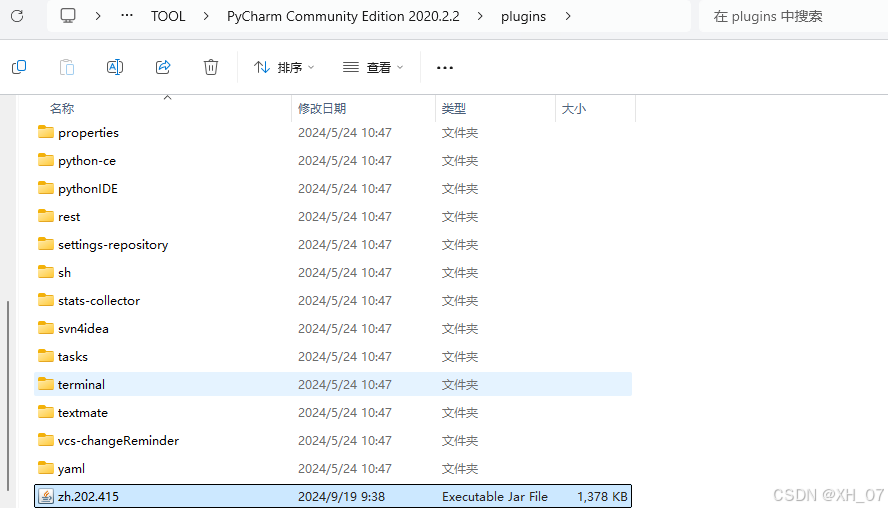Click the Delete trash can icon

click(x=211, y=67)
